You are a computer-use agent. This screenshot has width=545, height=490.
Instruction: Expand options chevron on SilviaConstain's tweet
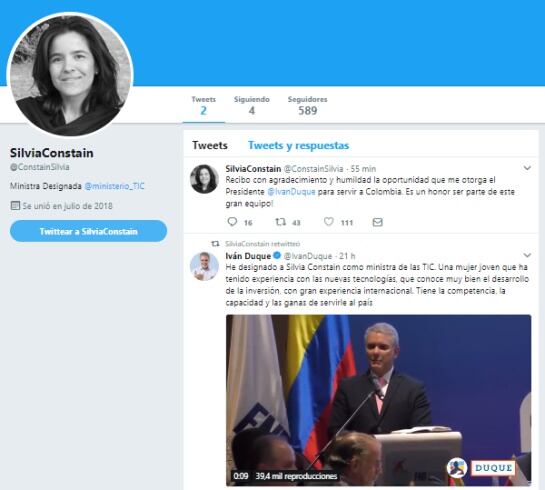coord(527,168)
